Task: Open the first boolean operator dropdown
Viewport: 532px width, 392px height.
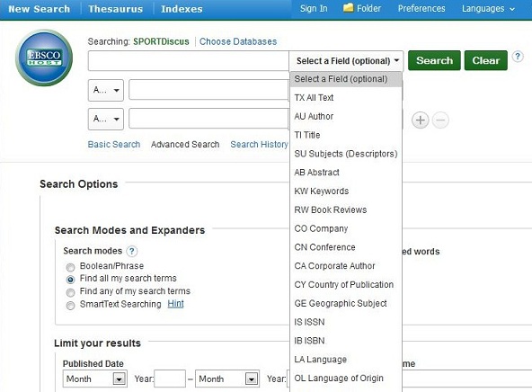Action: [106, 90]
